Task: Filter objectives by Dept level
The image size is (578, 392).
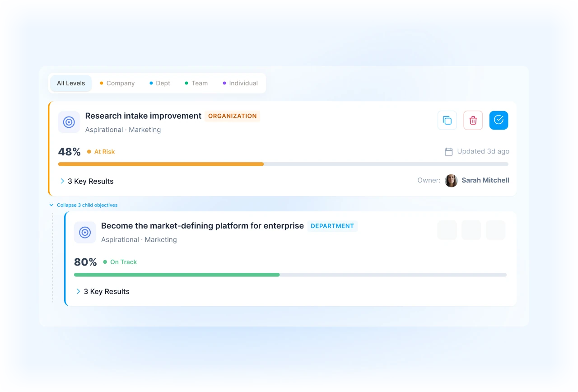Action: coord(160,83)
